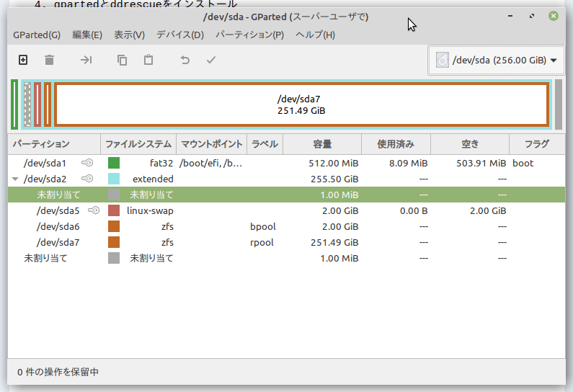Select the highlighted 未割り当て row inside sda2

coord(287,195)
